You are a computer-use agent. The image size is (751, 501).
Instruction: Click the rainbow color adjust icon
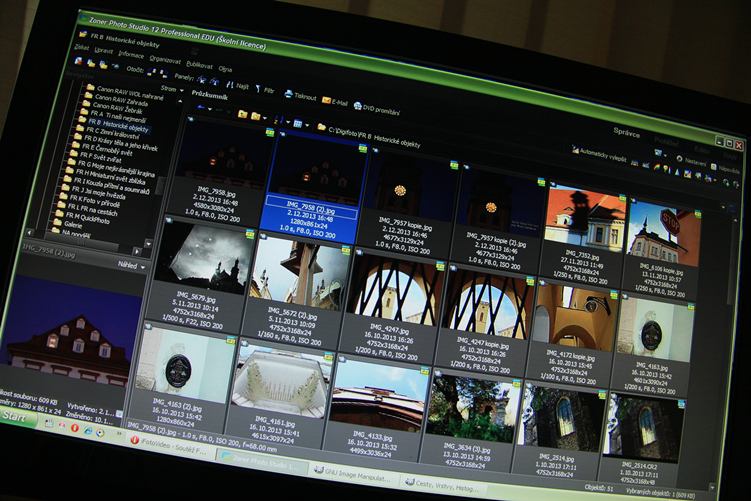click(x=656, y=168)
